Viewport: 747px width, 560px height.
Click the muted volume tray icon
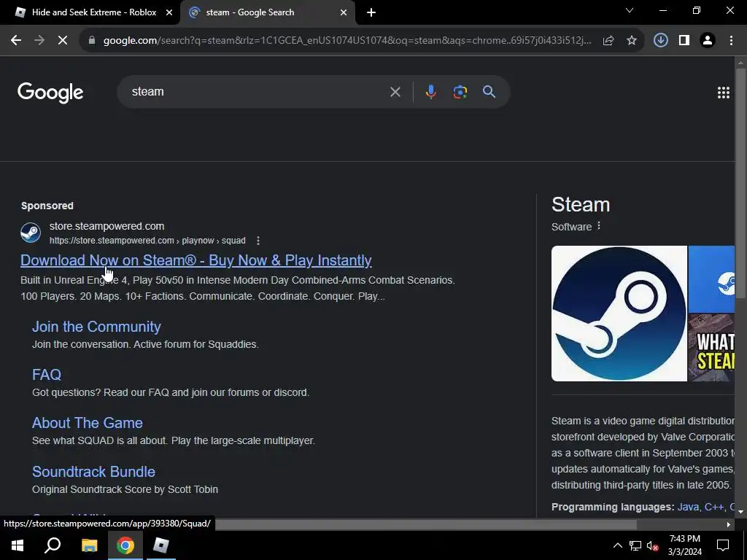click(652, 545)
